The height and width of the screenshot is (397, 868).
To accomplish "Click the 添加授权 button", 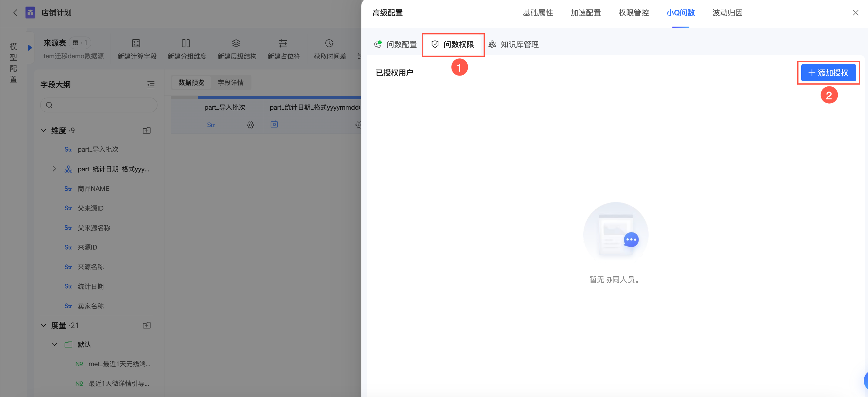I will pyautogui.click(x=828, y=73).
